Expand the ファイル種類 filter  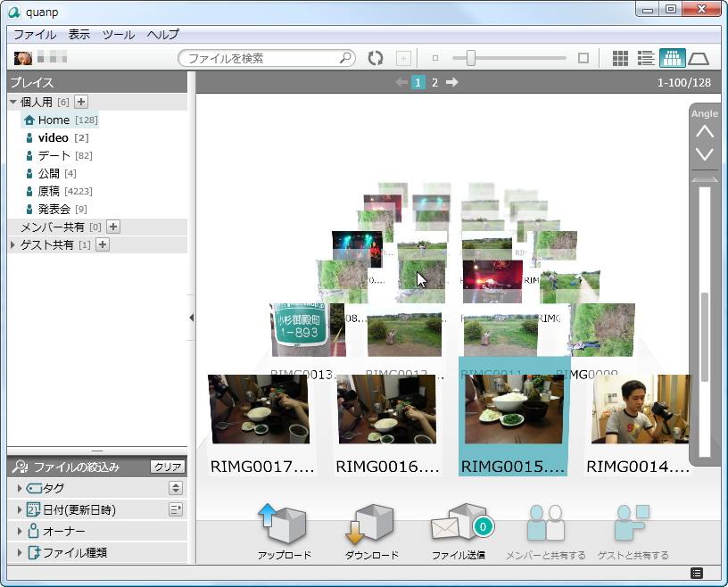[x=20, y=552]
